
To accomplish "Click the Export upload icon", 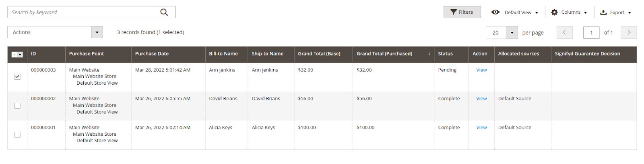I will [x=603, y=12].
